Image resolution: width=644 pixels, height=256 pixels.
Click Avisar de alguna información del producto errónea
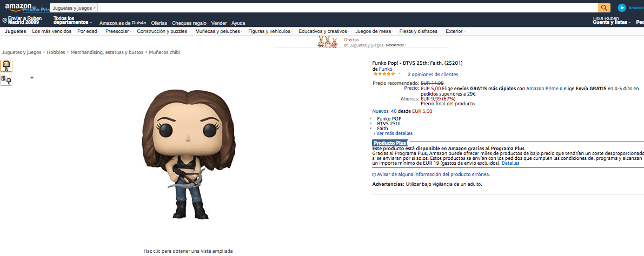click(433, 174)
